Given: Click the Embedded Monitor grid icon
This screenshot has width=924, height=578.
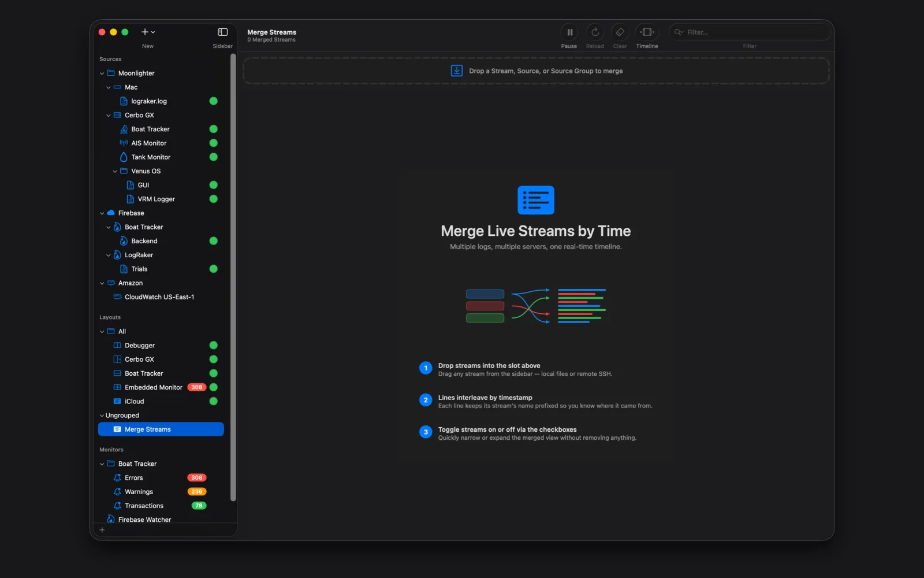Looking at the screenshot, I should click(117, 387).
